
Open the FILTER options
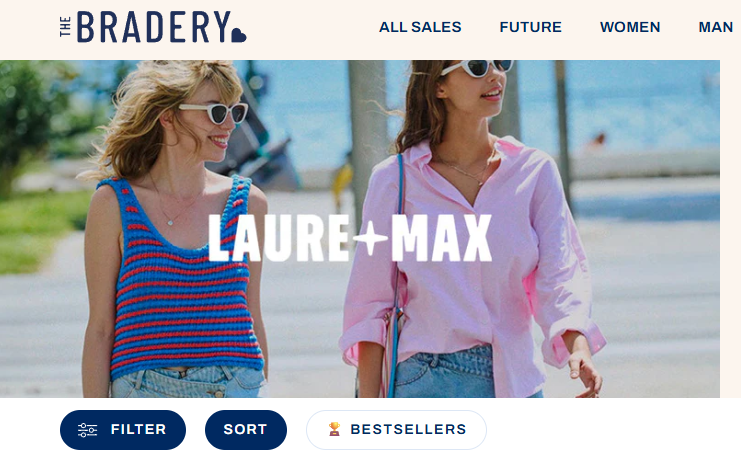(123, 430)
